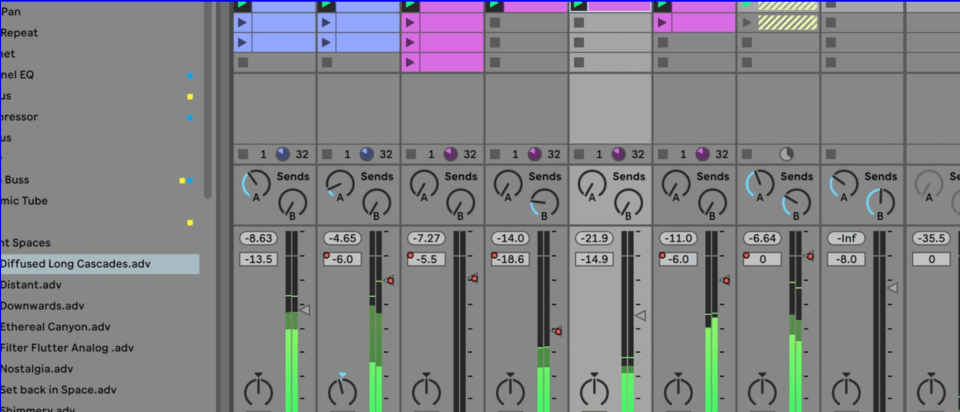The height and width of the screenshot is (412, 960).
Task: Click Send B knob on the -8.63 track
Action: [292, 203]
